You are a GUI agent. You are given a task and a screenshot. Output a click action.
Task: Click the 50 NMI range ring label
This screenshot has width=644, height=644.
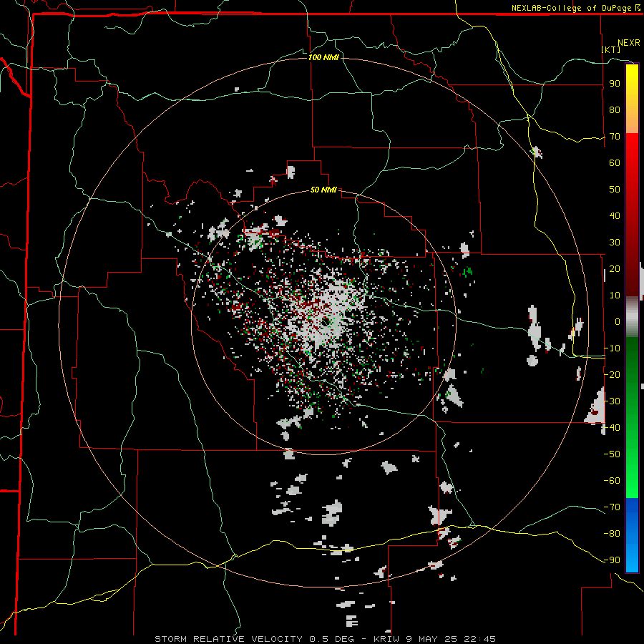[x=323, y=190]
